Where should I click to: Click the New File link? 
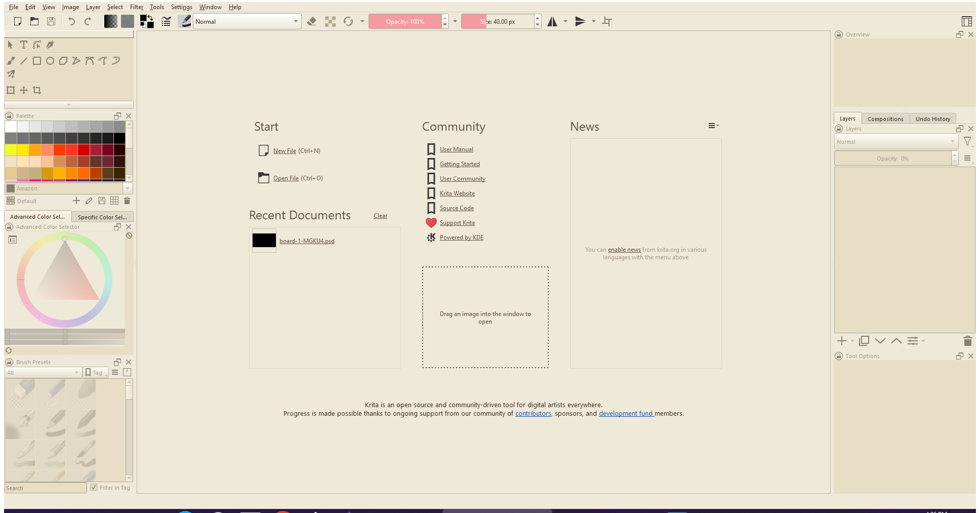point(284,151)
